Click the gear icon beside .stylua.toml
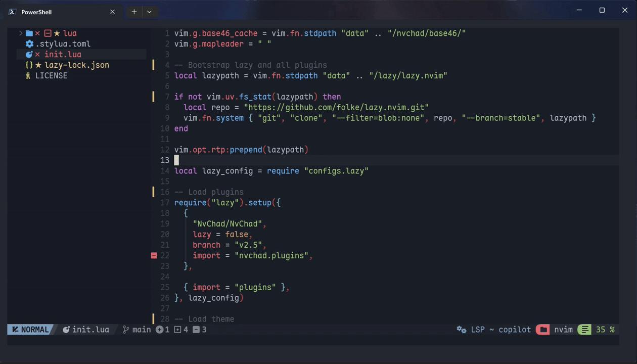Viewport: 637px width, 364px height. 29,44
